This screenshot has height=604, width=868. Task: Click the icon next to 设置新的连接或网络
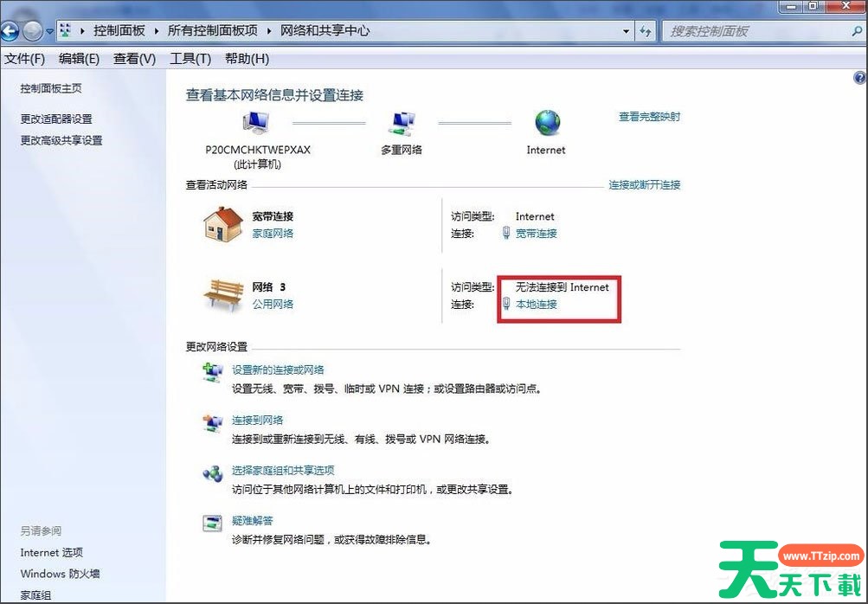point(212,372)
